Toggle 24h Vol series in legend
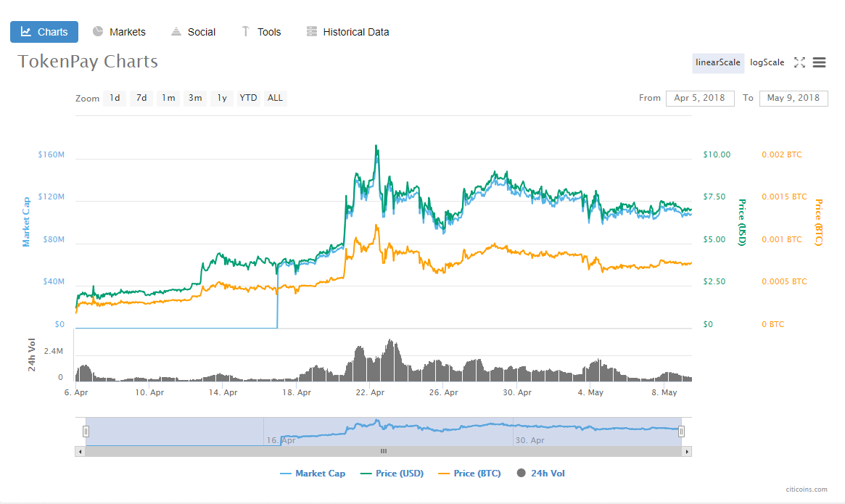Screen dimensions: 845x504 click(x=541, y=474)
